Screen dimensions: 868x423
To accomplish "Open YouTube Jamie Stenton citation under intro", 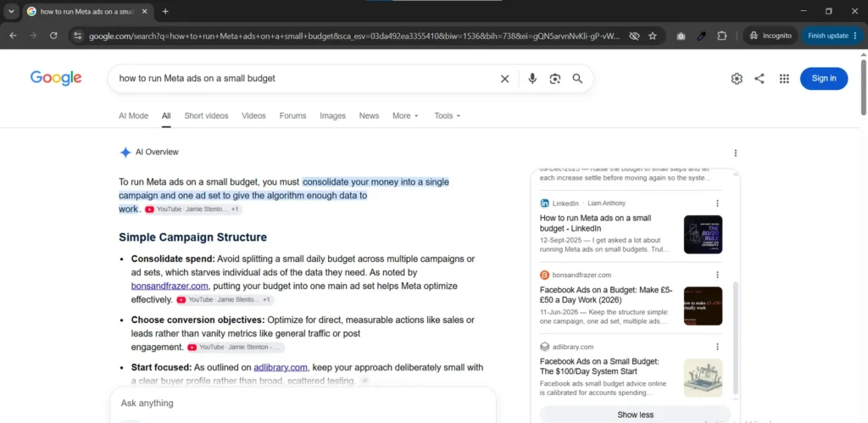I will 192,209.
